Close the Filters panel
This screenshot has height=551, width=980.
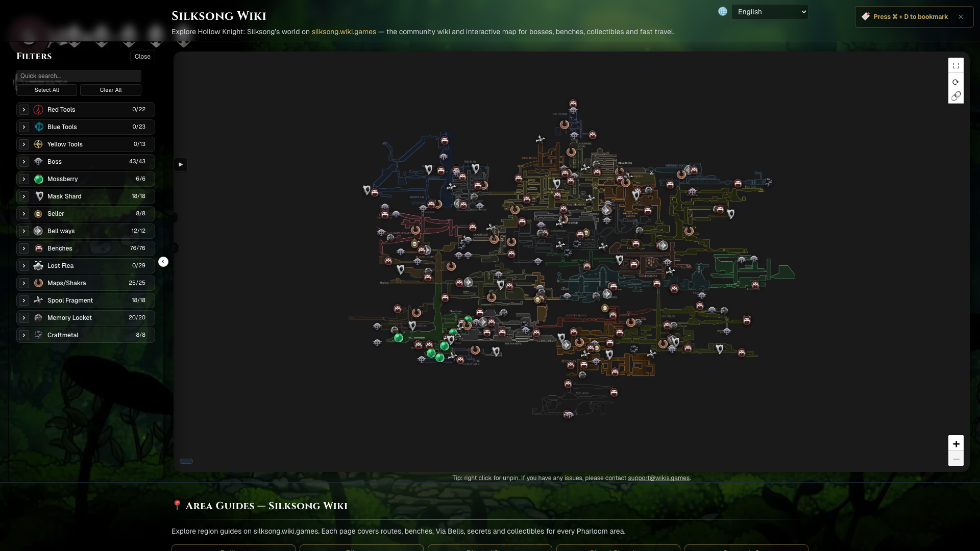tap(142, 57)
